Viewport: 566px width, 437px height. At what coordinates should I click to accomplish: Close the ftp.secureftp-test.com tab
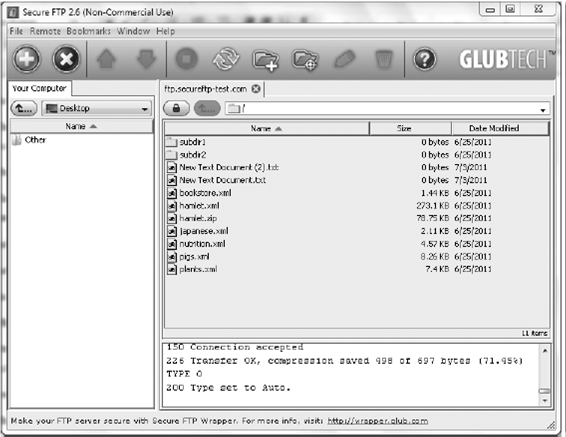pos(256,89)
